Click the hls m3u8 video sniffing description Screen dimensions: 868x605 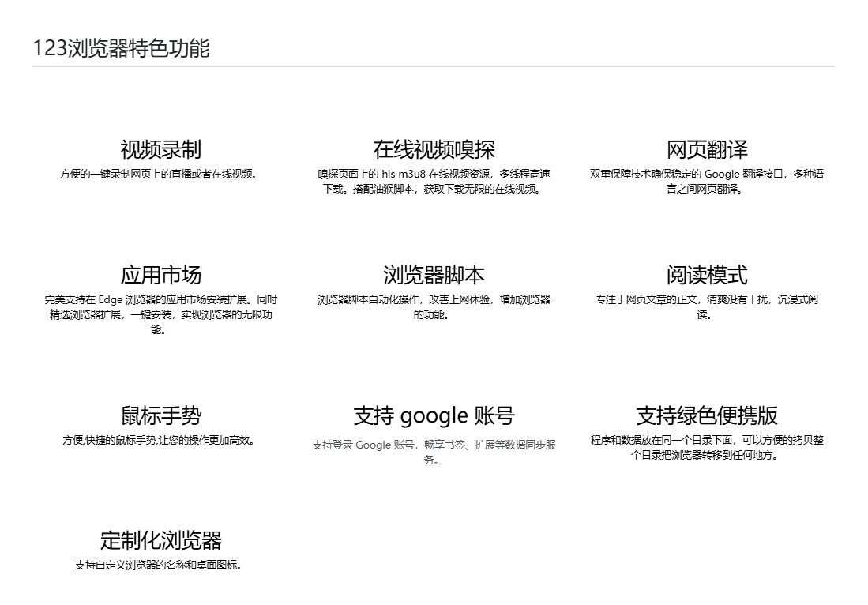[x=434, y=182]
